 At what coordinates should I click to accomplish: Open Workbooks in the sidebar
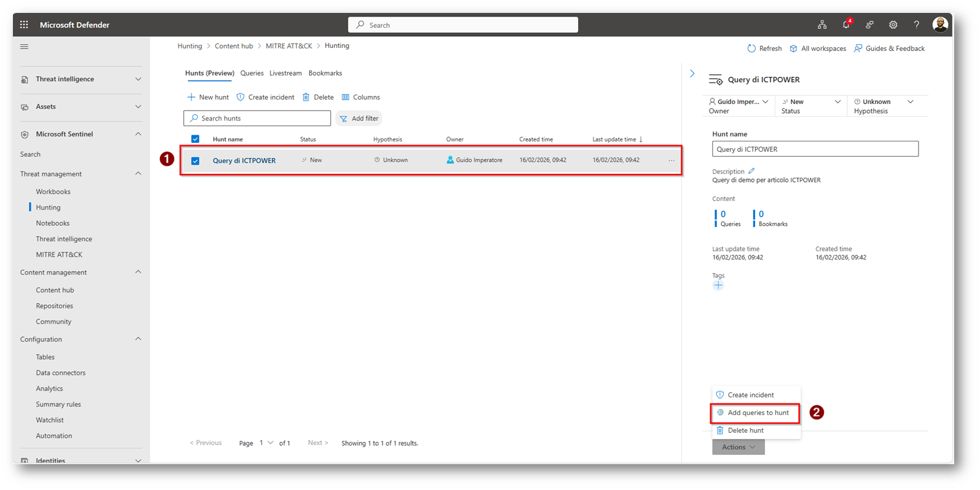click(x=53, y=192)
